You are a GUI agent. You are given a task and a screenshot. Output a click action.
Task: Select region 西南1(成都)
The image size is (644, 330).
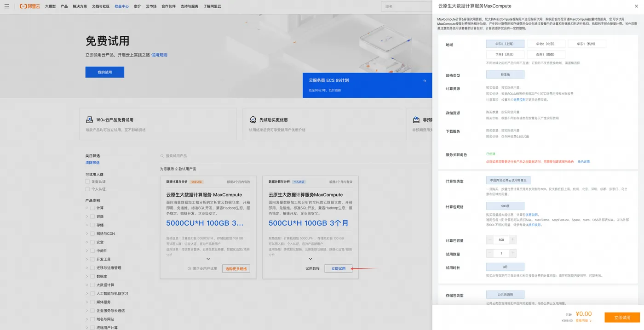545,54
